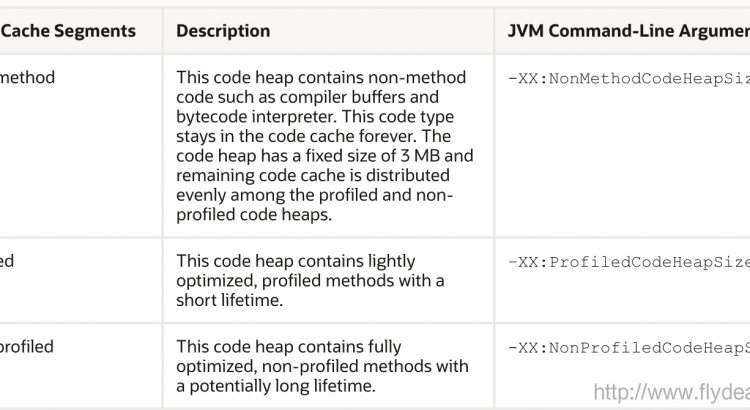Click the phrase "bytecode interpreter"
This screenshot has height=410, width=750.
tap(248, 117)
